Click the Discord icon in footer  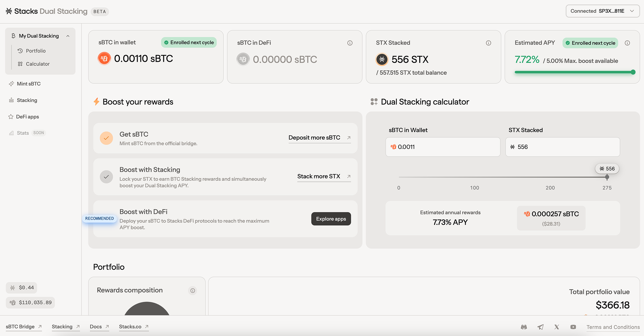point(524,327)
